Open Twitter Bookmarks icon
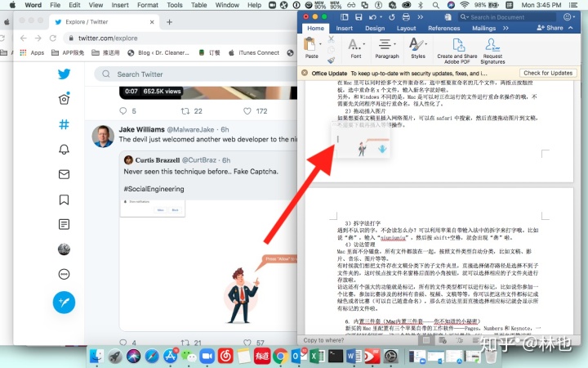 (65, 200)
